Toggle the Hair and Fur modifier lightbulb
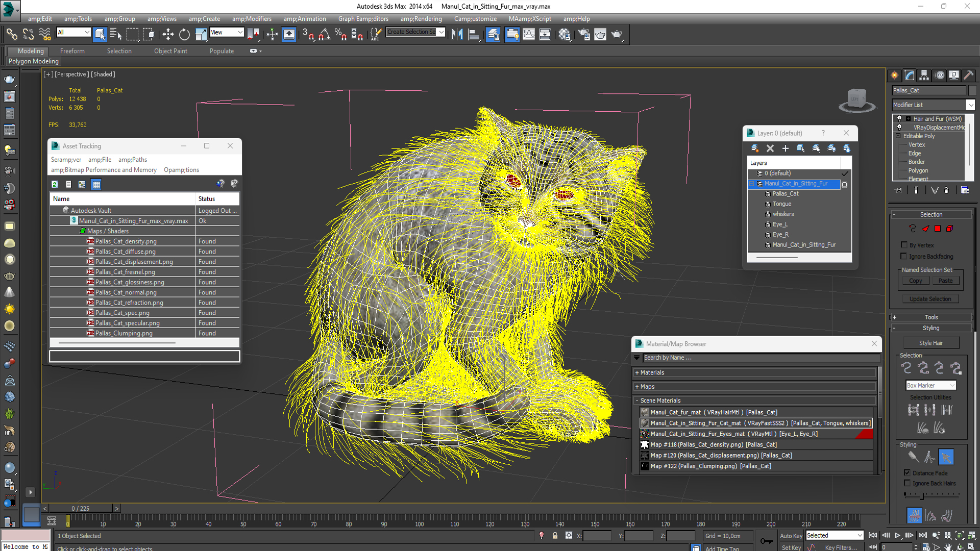The height and width of the screenshot is (551, 980). pyautogui.click(x=899, y=118)
